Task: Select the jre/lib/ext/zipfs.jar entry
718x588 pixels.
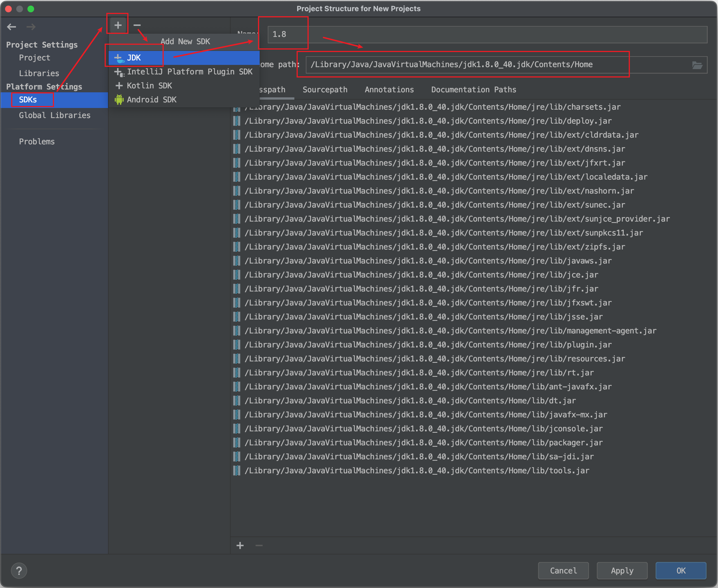Action: coord(474,247)
